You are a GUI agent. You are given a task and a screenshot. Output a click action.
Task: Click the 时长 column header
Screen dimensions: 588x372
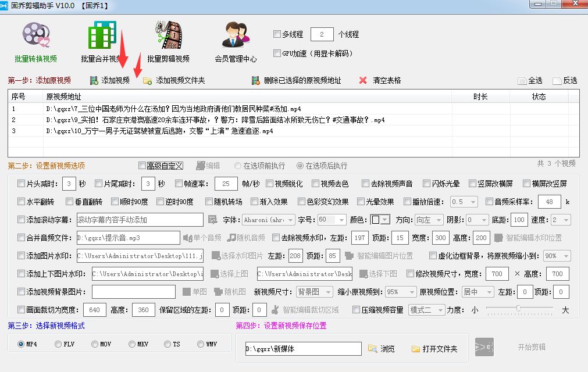(480, 96)
